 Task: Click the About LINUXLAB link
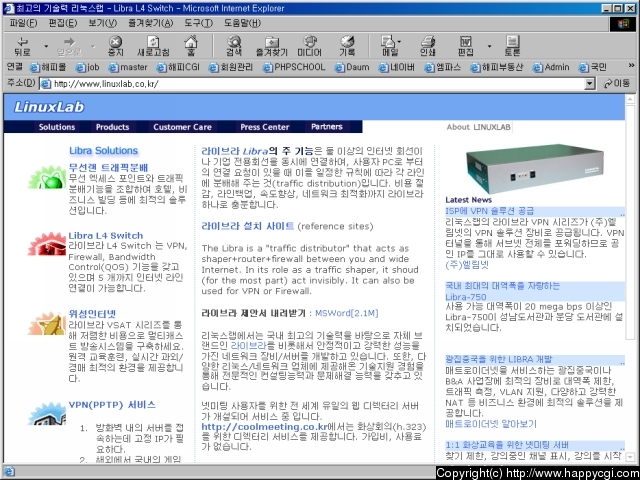point(478,127)
